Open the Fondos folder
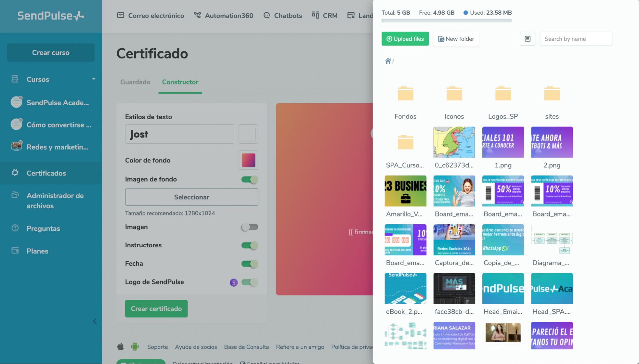 click(405, 93)
